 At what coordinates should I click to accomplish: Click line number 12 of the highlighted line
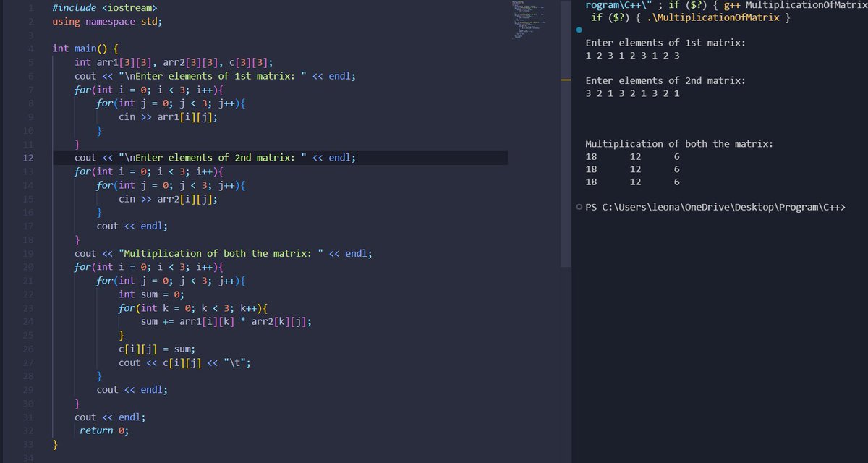[27, 158]
